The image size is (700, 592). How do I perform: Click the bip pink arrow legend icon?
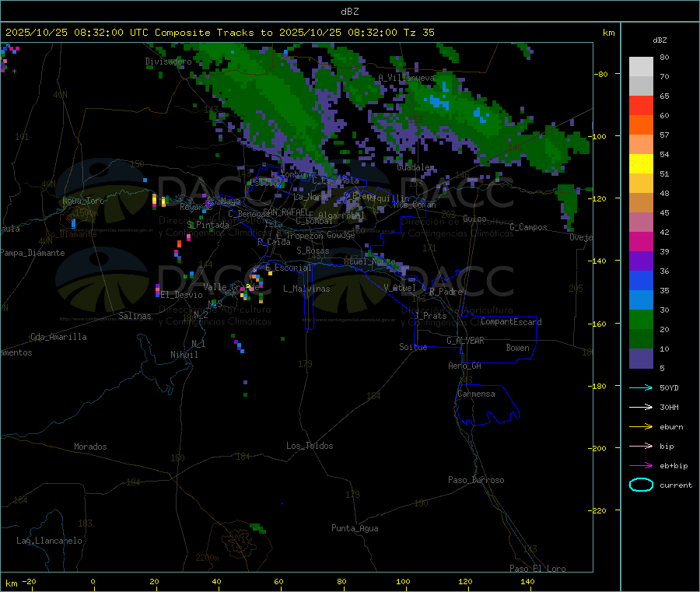click(641, 446)
